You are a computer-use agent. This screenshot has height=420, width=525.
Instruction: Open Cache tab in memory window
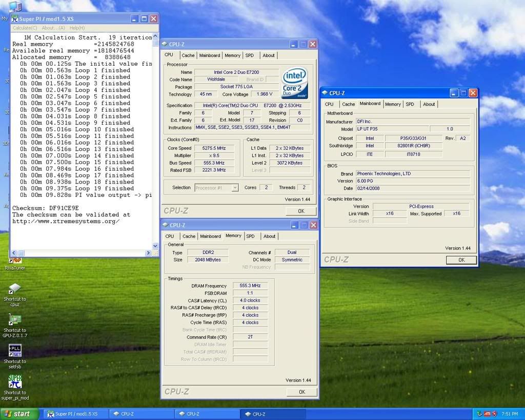[x=189, y=236]
